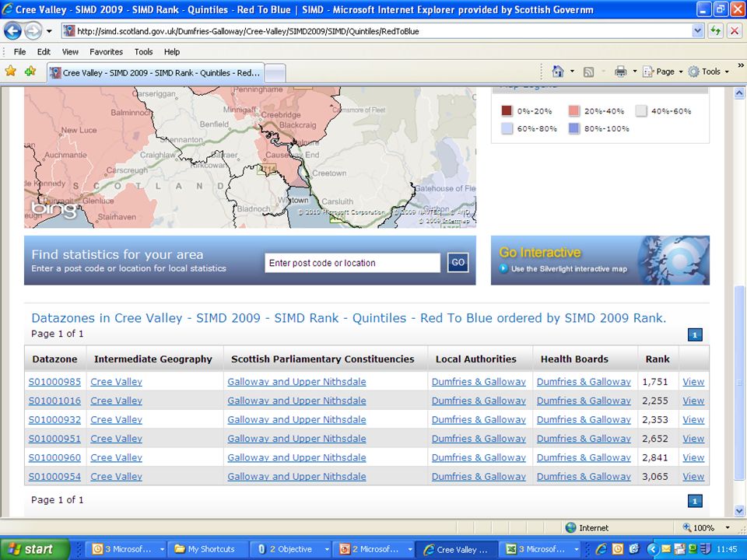Click the Datazone column header

54,359
